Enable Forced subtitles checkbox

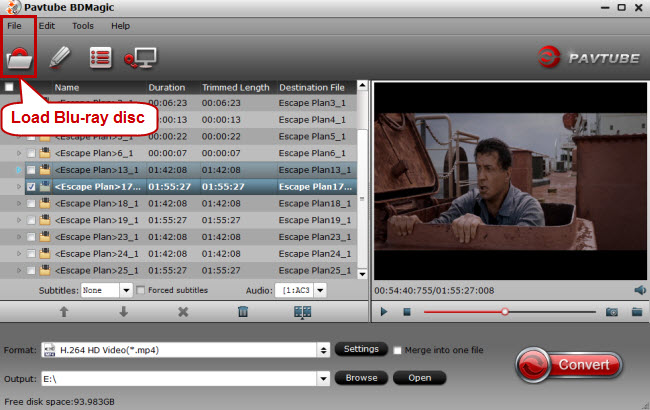[141, 290]
